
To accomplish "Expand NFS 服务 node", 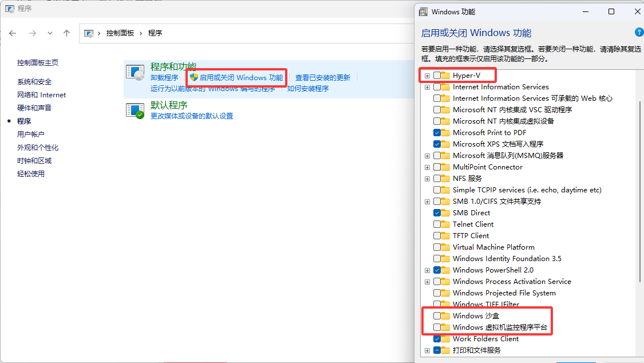I will pyautogui.click(x=428, y=179).
